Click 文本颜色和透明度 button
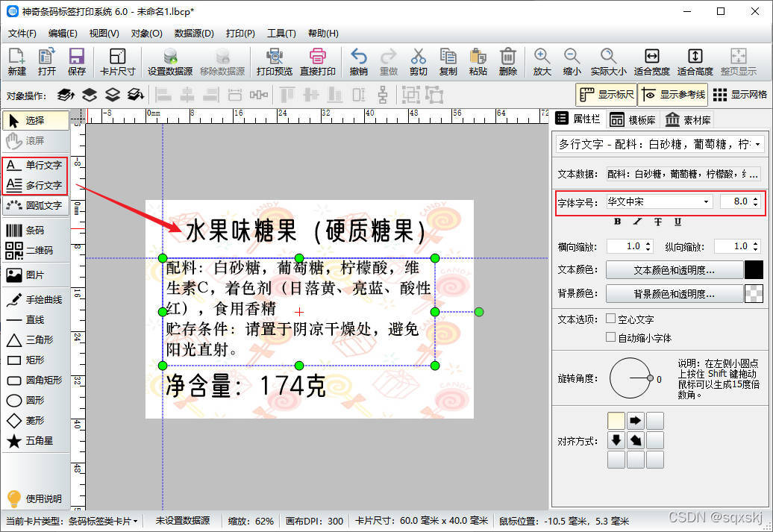The height and width of the screenshot is (532, 773). tap(674, 270)
